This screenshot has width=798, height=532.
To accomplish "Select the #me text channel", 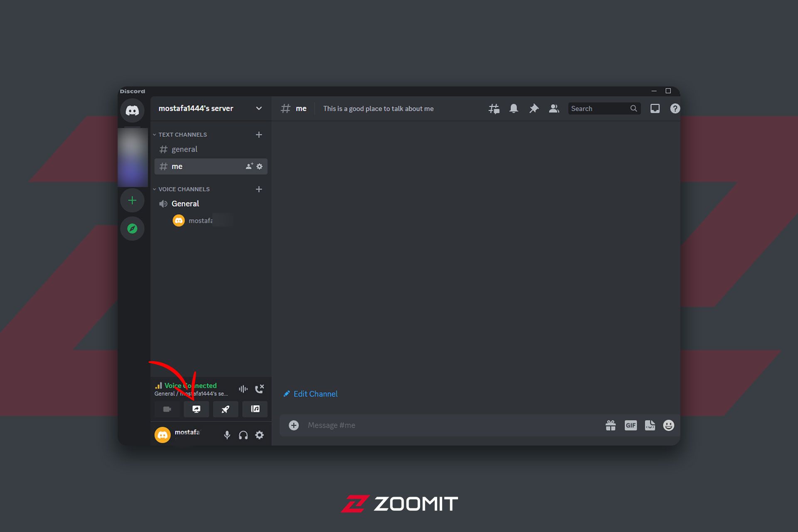I will 211,166.
